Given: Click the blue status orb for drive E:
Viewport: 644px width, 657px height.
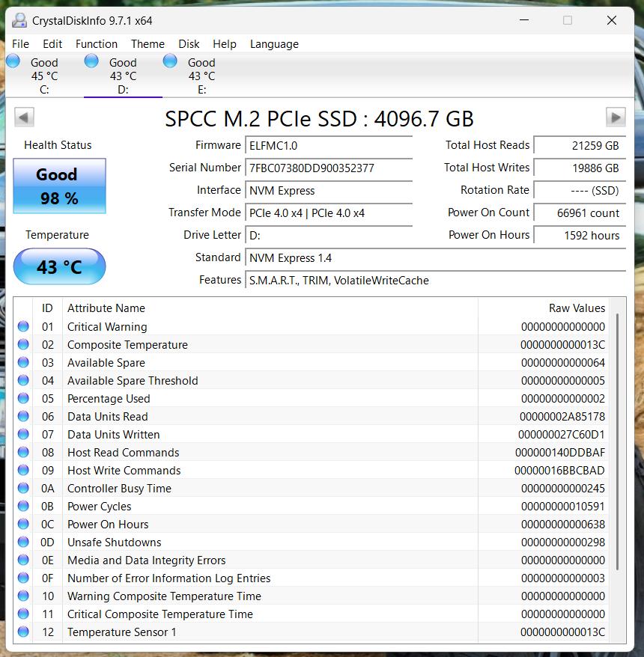Looking at the screenshot, I should click(170, 61).
